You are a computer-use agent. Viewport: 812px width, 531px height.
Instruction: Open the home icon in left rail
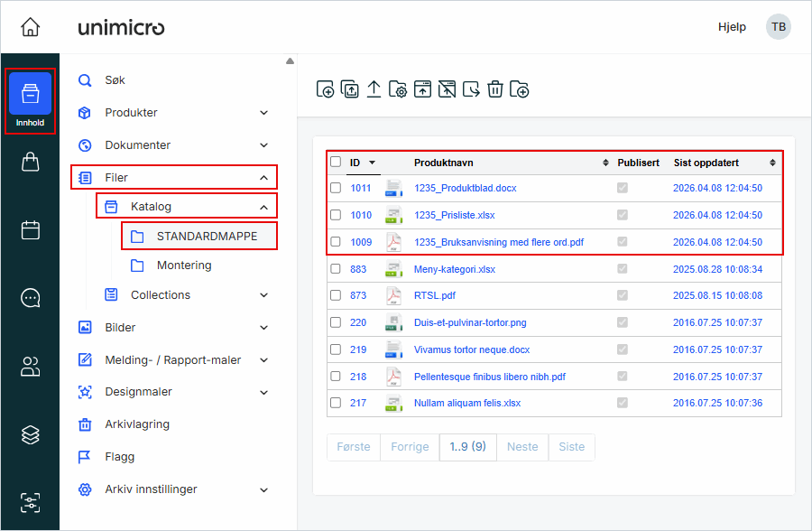30,27
